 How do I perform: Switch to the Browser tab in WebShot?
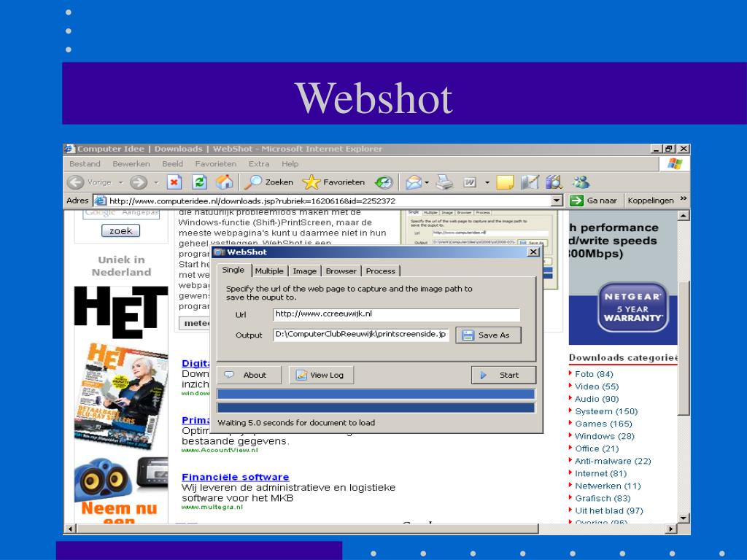[341, 271]
